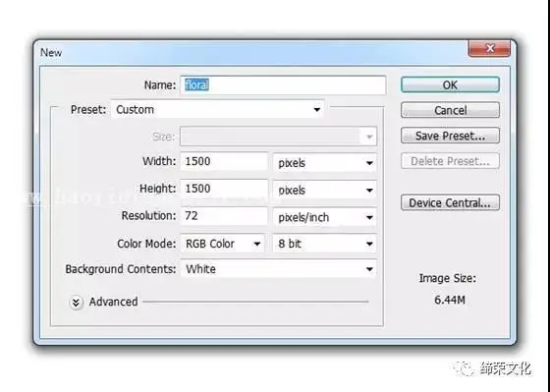Click the Delete Preset button

point(450,161)
